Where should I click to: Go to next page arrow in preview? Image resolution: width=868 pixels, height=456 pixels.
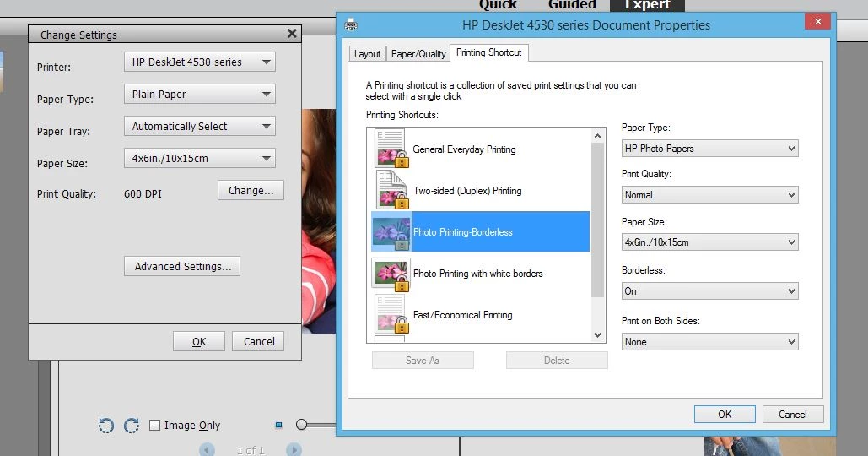[294, 450]
